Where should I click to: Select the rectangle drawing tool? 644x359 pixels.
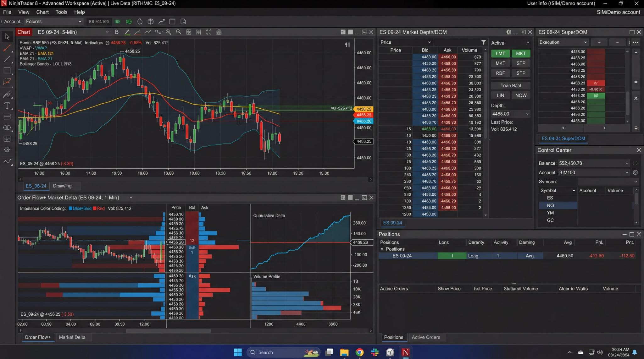coord(7,70)
